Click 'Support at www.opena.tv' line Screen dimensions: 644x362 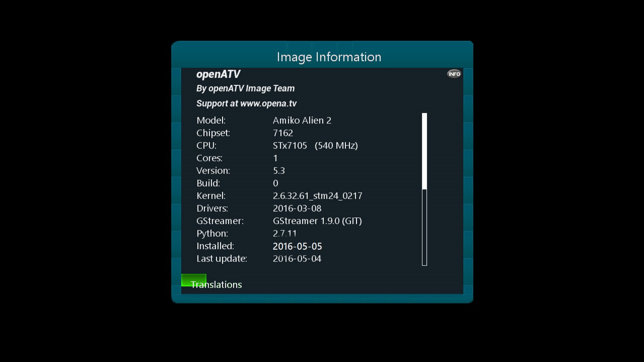[246, 103]
